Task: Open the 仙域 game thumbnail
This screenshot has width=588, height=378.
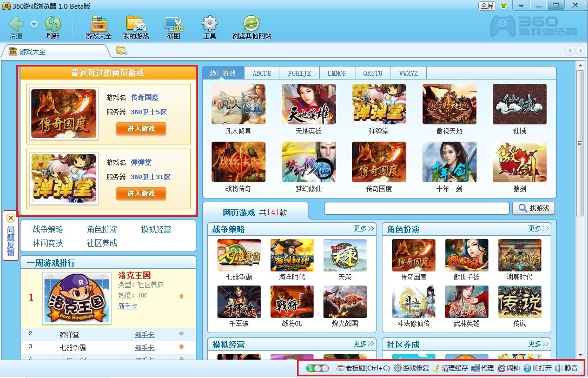Action: point(520,104)
